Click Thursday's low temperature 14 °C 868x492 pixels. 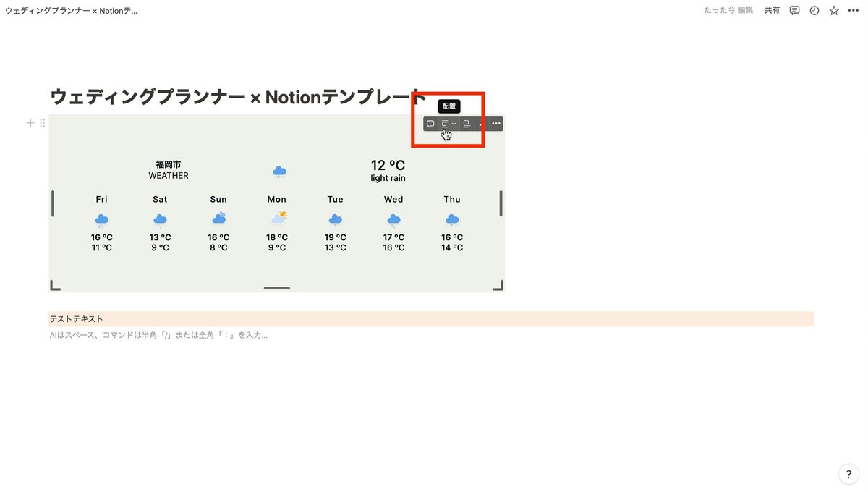coord(452,247)
